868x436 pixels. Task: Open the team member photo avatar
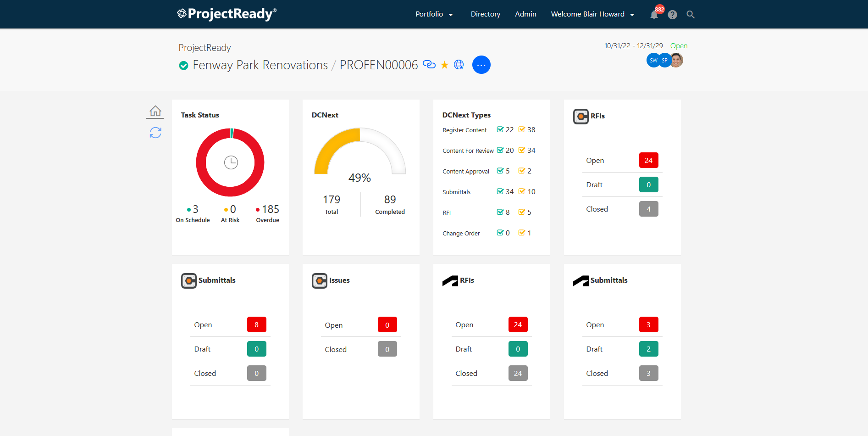point(676,60)
